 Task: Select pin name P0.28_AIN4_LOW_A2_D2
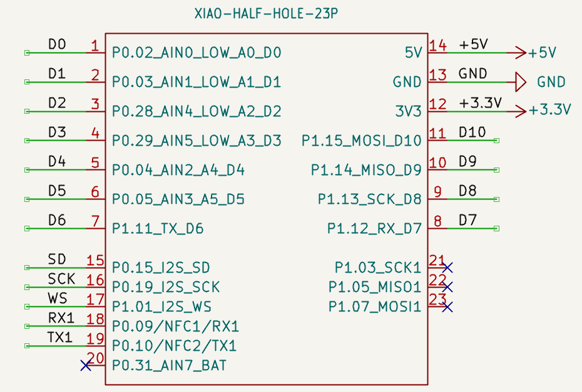(197, 111)
